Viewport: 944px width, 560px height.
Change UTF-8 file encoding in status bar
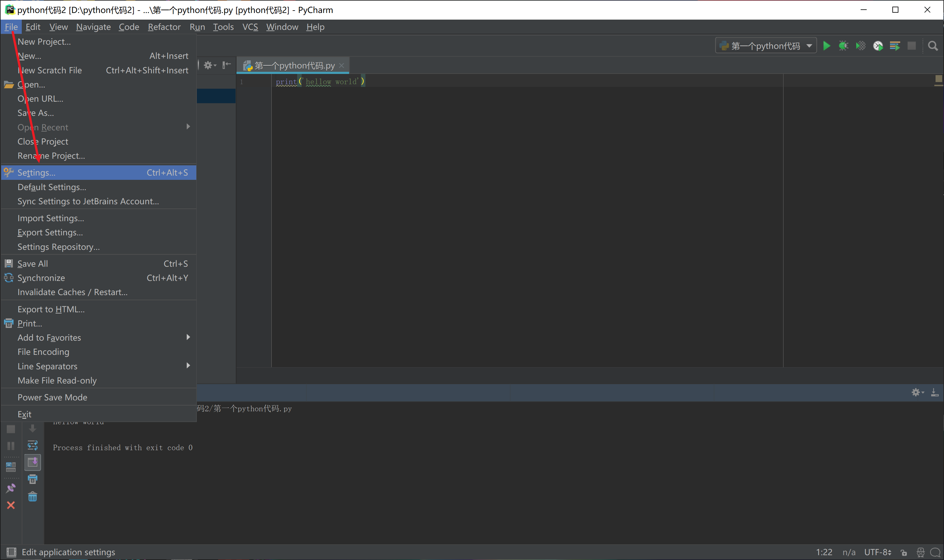coord(878,552)
